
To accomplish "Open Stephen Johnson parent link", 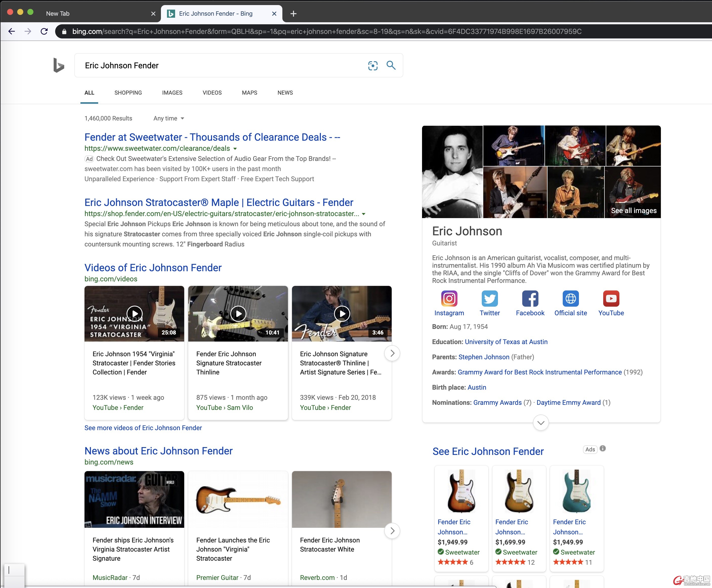I will tap(484, 357).
